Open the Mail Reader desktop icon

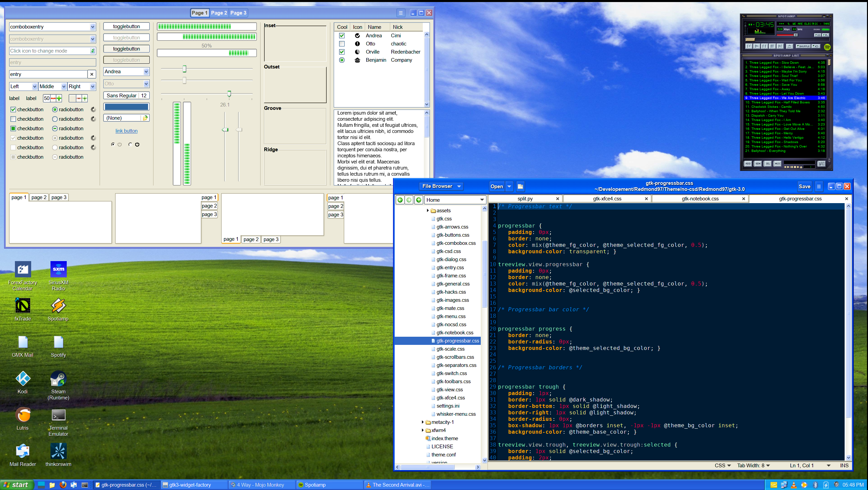tap(23, 455)
